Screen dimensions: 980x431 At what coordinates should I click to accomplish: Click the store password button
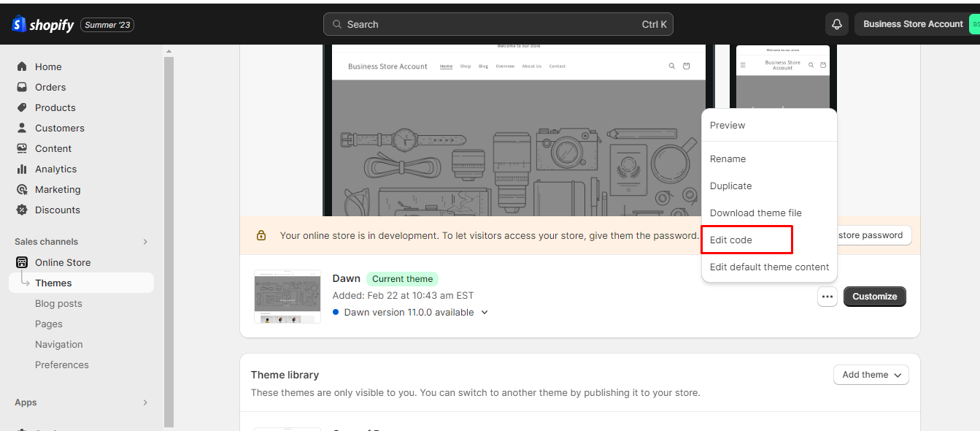coord(873,235)
